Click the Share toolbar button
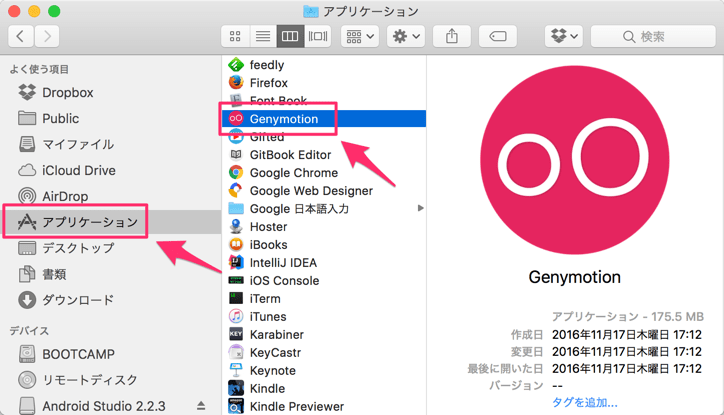The image size is (724, 415). pyautogui.click(x=452, y=36)
